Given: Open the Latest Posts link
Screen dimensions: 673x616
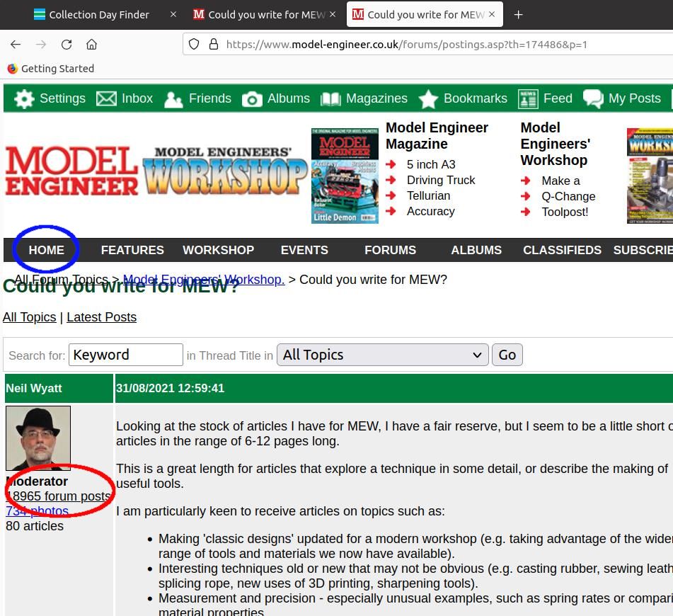Looking at the screenshot, I should (101, 317).
